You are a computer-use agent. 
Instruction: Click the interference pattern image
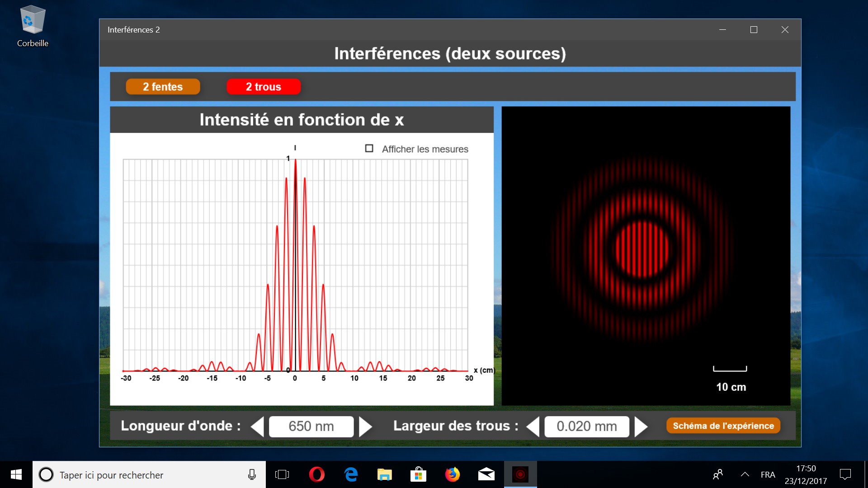click(642, 249)
